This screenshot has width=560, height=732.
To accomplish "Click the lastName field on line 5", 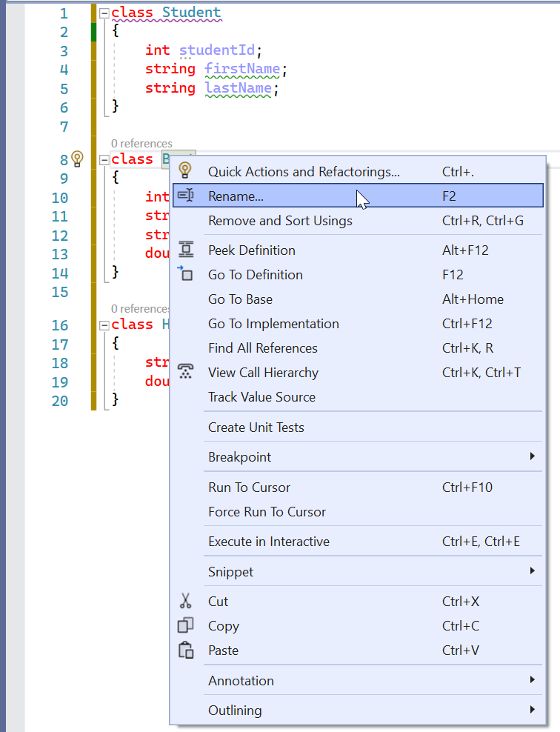I will [238, 87].
